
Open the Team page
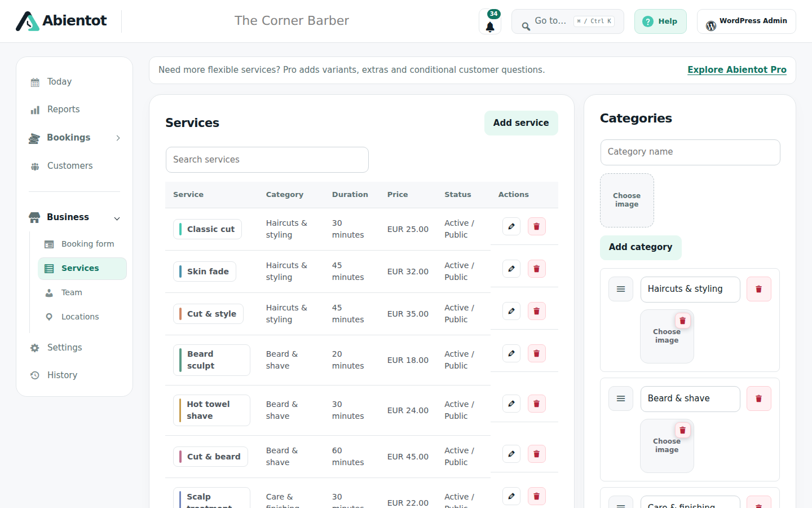tap(82, 292)
